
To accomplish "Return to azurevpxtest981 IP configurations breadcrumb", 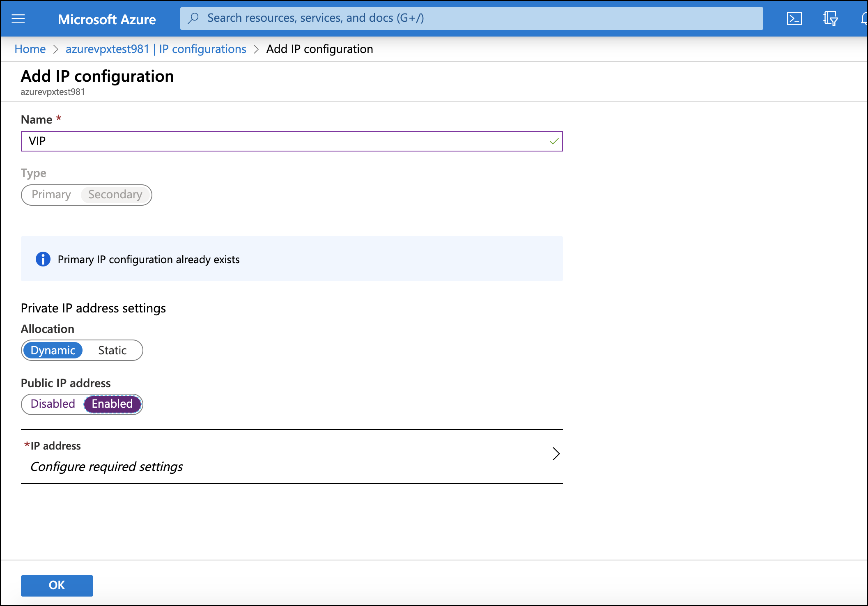I will click(x=156, y=49).
